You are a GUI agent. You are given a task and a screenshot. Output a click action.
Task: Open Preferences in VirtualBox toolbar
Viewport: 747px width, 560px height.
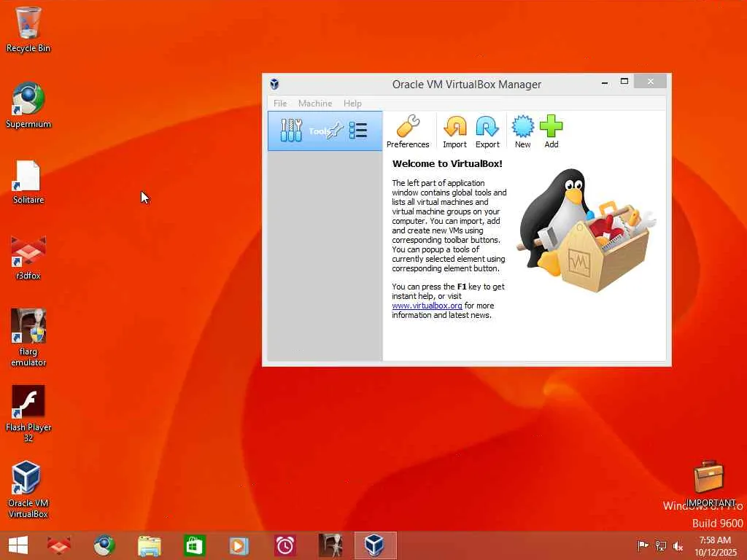(408, 131)
